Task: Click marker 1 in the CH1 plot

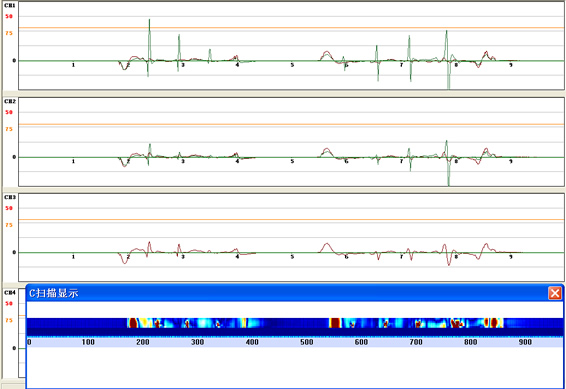Action: click(x=73, y=65)
